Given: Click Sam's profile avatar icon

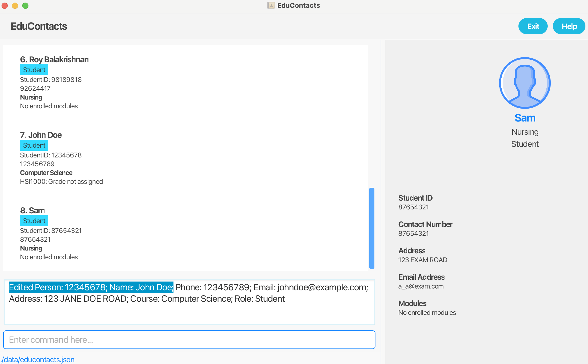Looking at the screenshot, I should pyautogui.click(x=525, y=83).
